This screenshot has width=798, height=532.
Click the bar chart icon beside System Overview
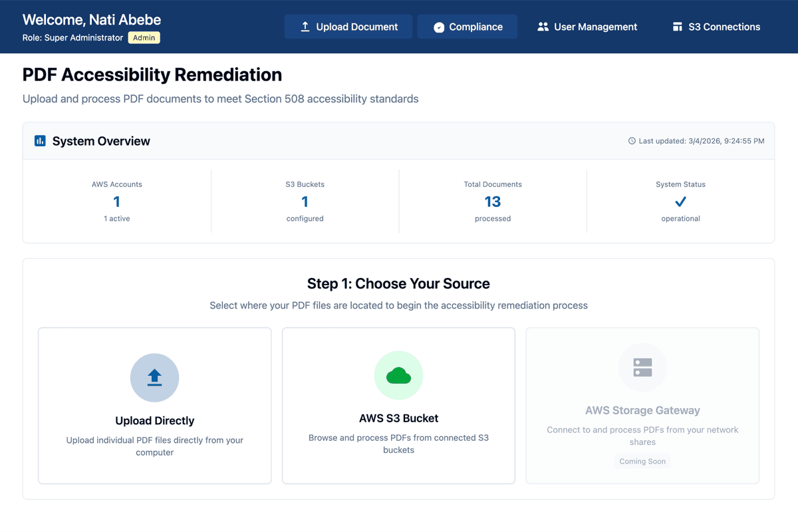[x=41, y=140]
